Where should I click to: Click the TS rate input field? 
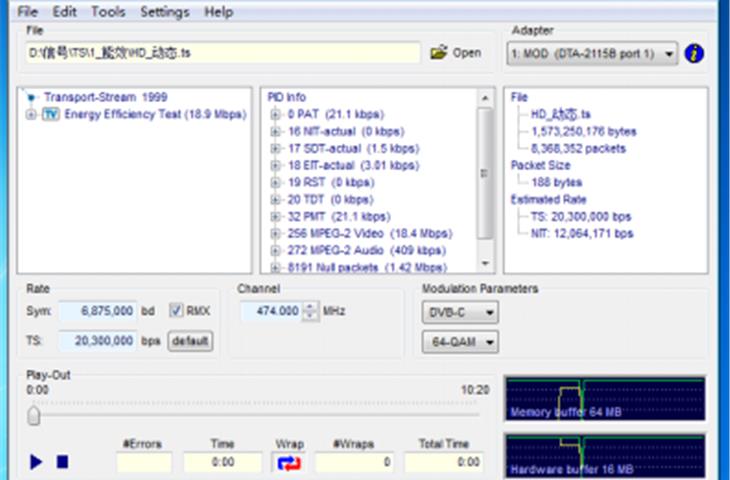tap(98, 341)
